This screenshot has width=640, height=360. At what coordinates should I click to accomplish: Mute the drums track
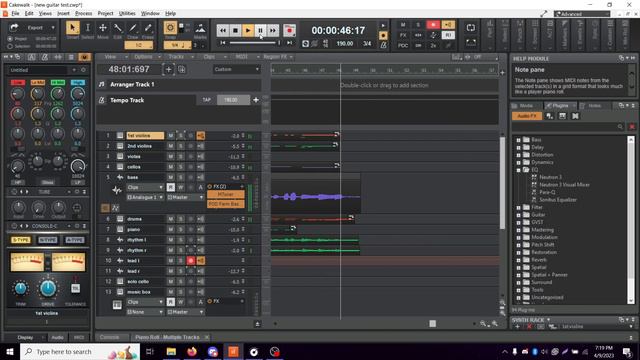[x=171, y=219]
